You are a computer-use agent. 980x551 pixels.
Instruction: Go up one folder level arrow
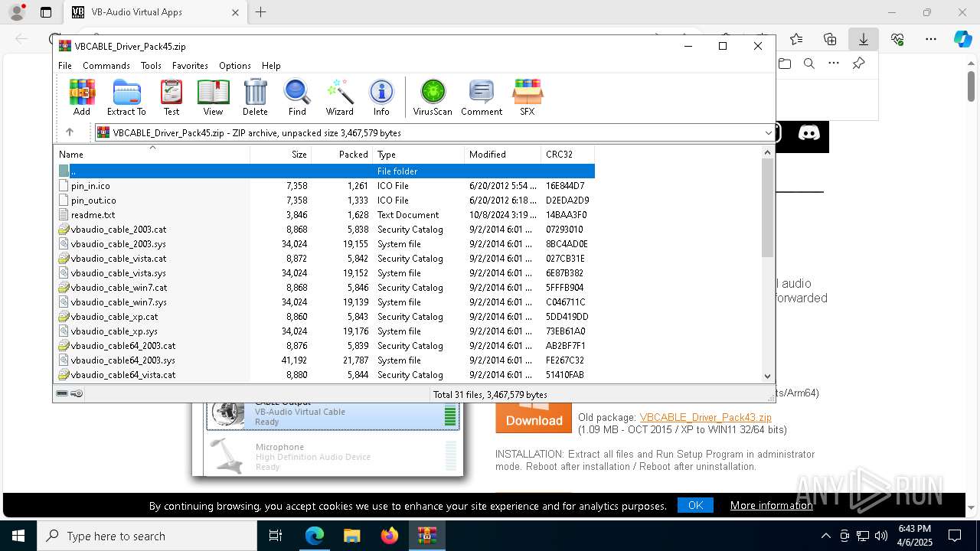click(x=70, y=132)
